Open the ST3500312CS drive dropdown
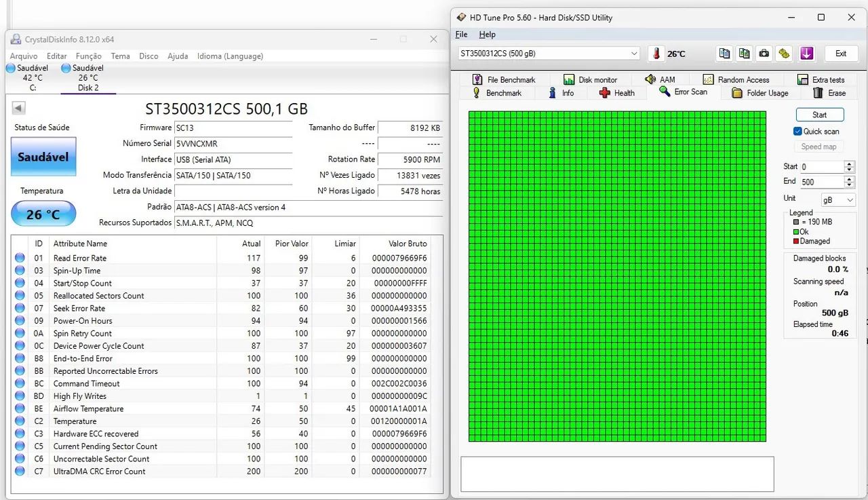This screenshot has height=500, width=868. tap(549, 54)
